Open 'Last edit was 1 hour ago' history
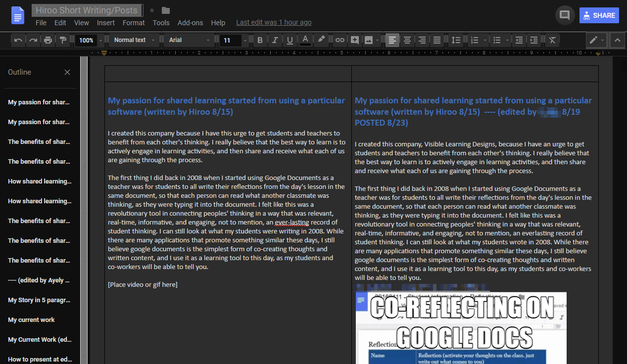Image resolution: width=627 pixels, height=364 pixels. (274, 23)
